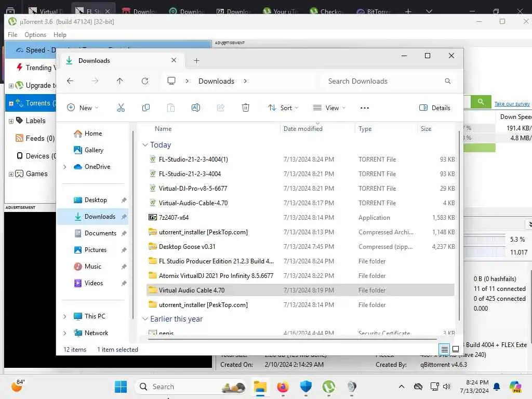Select Desktop Goose v0.31 archive
The image size is (532, 399).
[x=301, y=247]
